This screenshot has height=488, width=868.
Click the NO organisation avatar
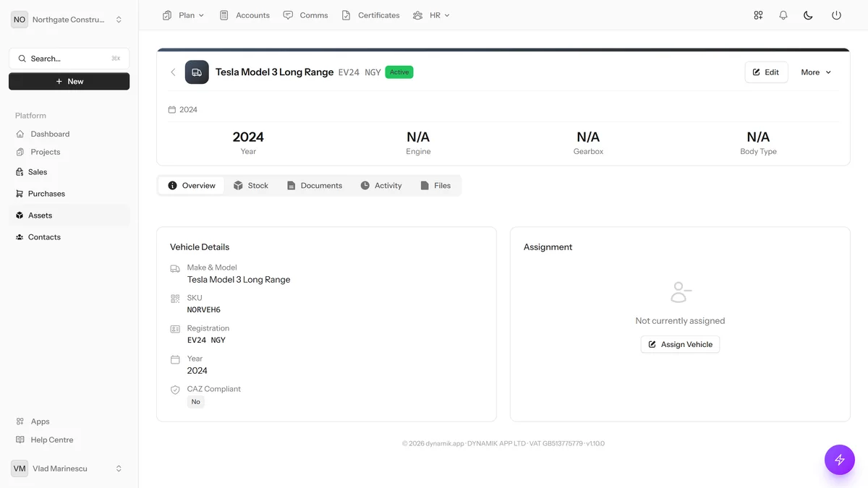point(19,20)
